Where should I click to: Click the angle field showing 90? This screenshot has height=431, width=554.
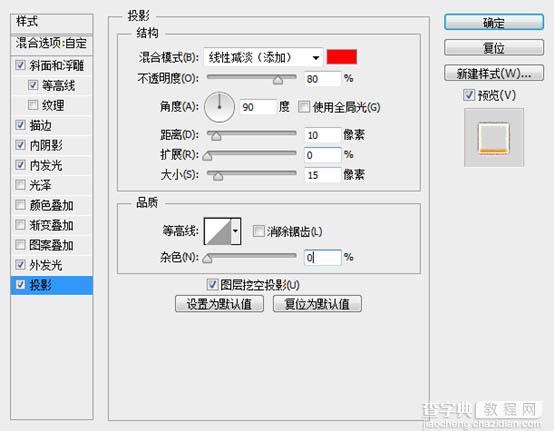[258, 107]
